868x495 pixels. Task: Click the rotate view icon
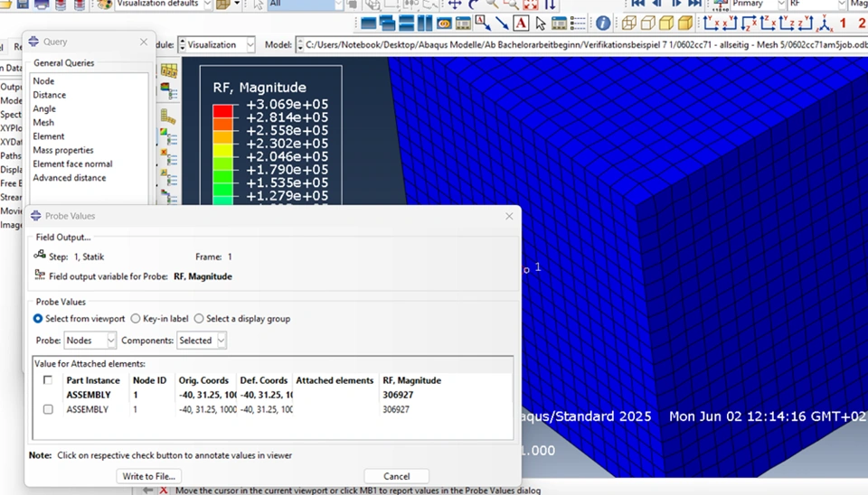[473, 5]
